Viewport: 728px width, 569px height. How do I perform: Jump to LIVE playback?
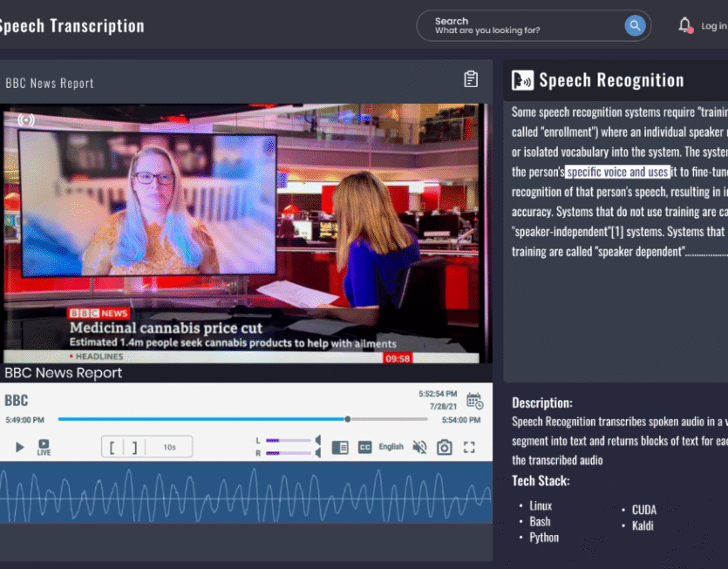(44, 447)
